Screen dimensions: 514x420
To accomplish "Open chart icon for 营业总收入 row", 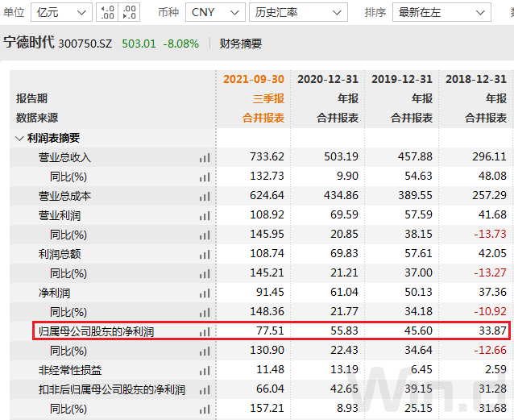I will [x=205, y=158].
